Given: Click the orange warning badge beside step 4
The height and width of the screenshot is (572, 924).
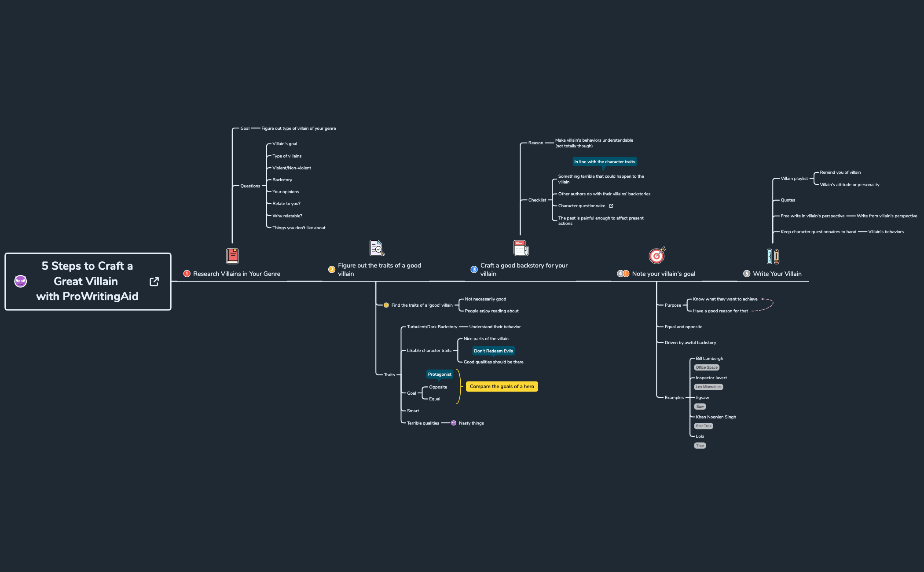Looking at the screenshot, I should [625, 273].
